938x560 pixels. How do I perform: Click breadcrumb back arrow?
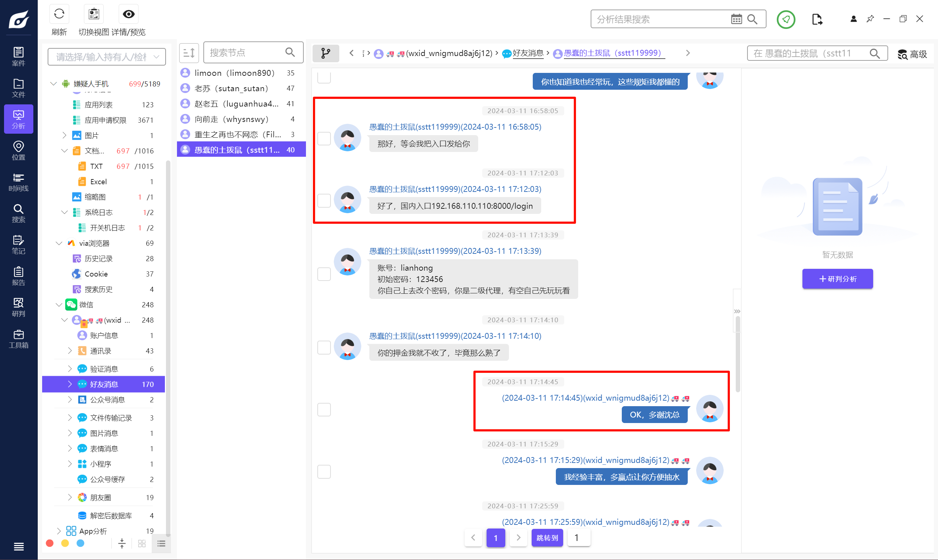click(x=351, y=53)
